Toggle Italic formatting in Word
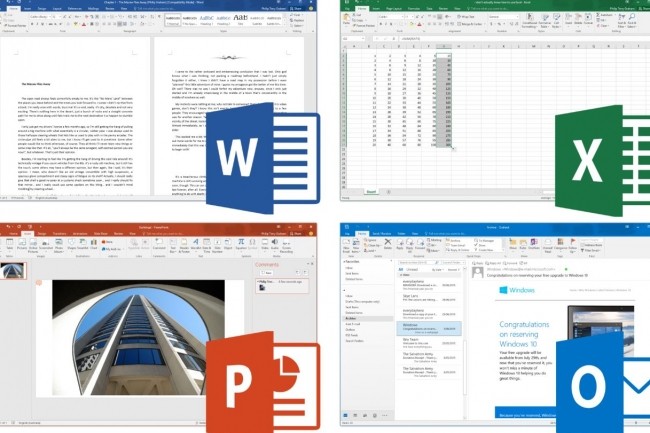Screen dimensions: 650x433 [37, 24]
